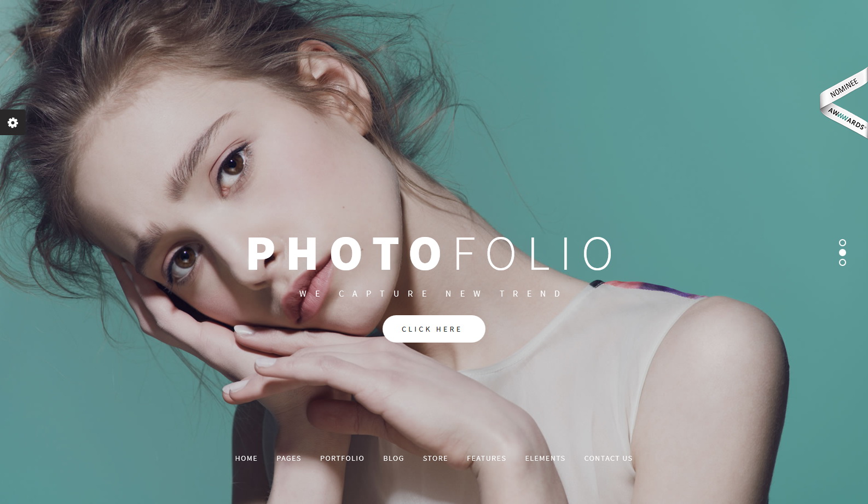Click the Awwwards Nominee ribbon badge
This screenshot has height=504, width=868.
pyautogui.click(x=844, y=103)
